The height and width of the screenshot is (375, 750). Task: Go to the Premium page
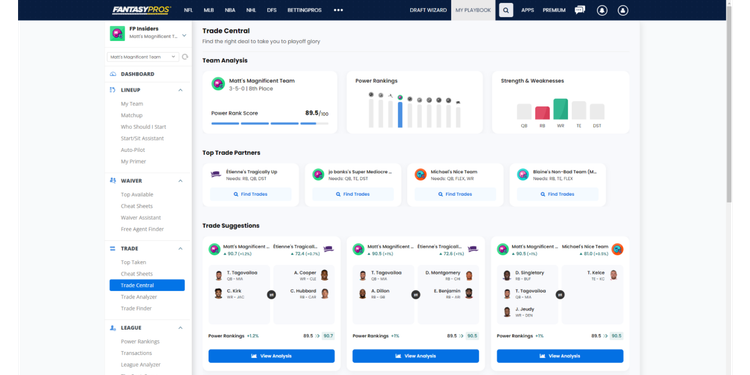(554, 10)
